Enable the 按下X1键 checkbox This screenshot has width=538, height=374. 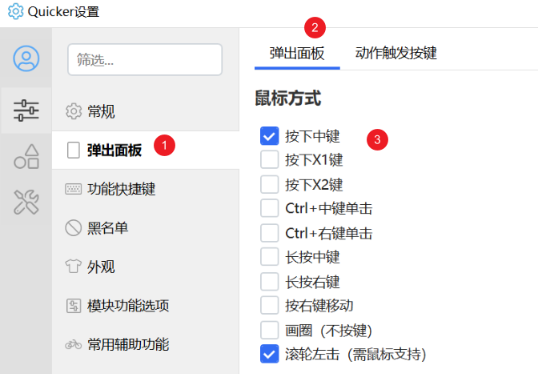pyautogui.click(x=269, y=160)
